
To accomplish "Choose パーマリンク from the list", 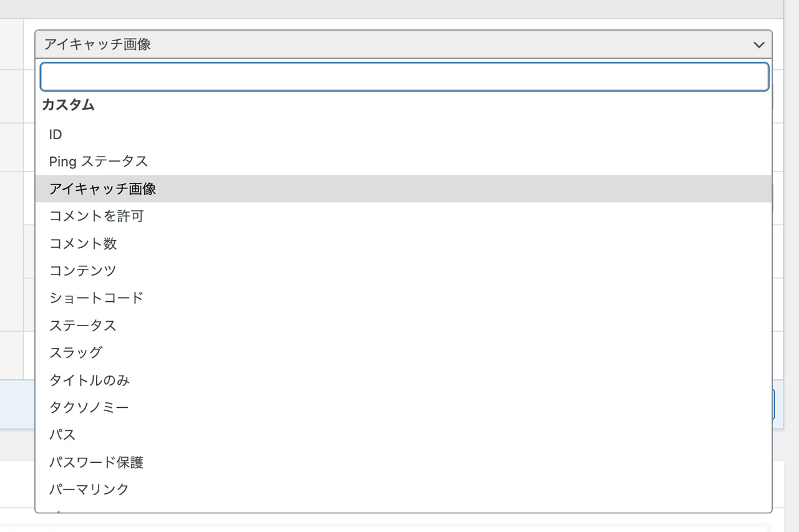I will (x=89, y=489).
